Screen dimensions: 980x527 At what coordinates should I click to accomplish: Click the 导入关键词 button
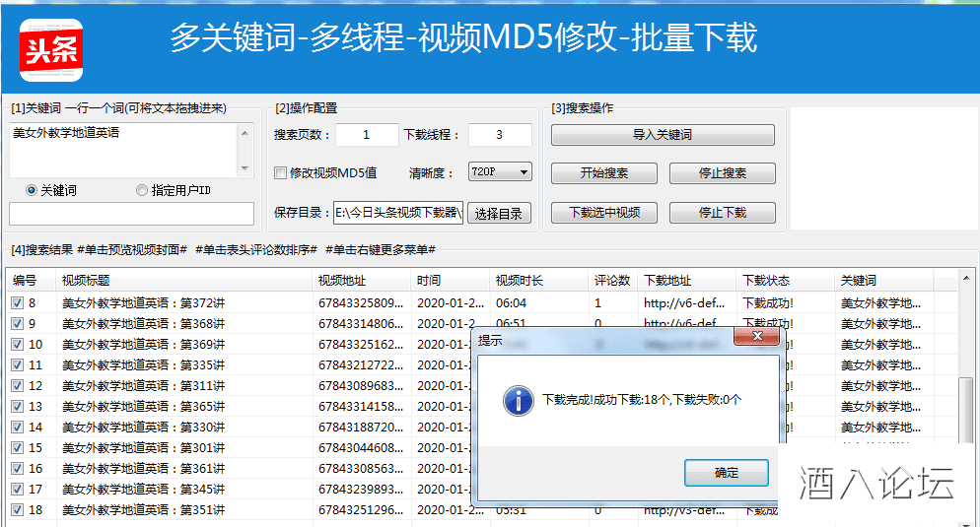point(662,135)
